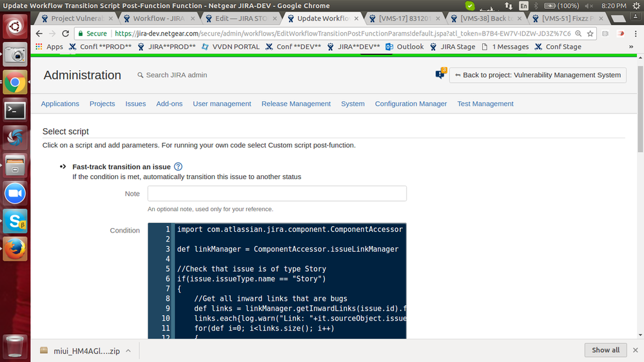Open Release Management section
Screen dimensions: 644x362
[x=296, y=104]
